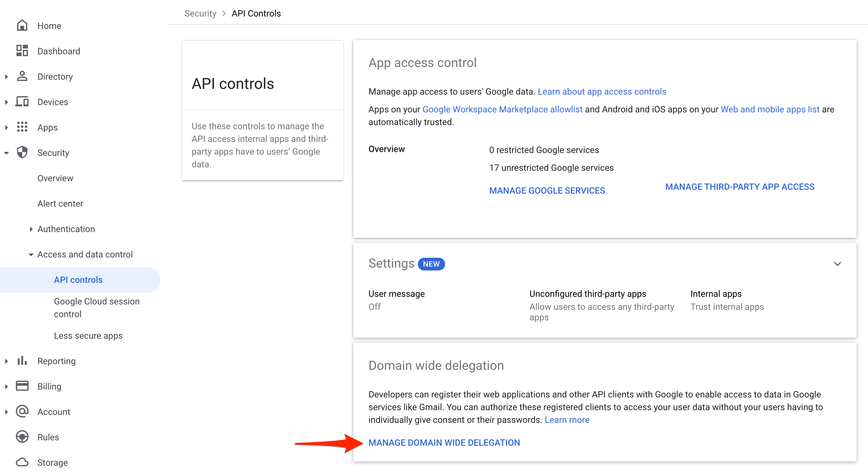
Task: Click the Dashboard grid icon
Action: click(x=22, y=51)
